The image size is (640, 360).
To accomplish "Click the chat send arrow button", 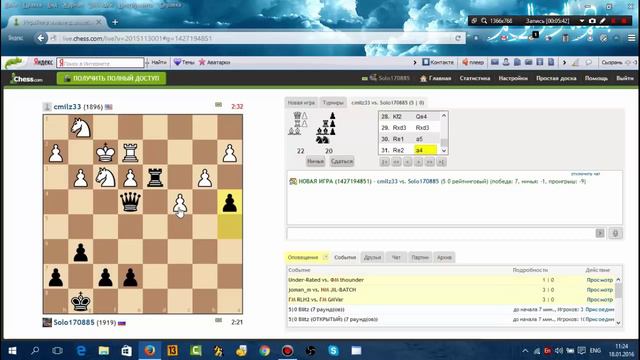I will 600,233.
